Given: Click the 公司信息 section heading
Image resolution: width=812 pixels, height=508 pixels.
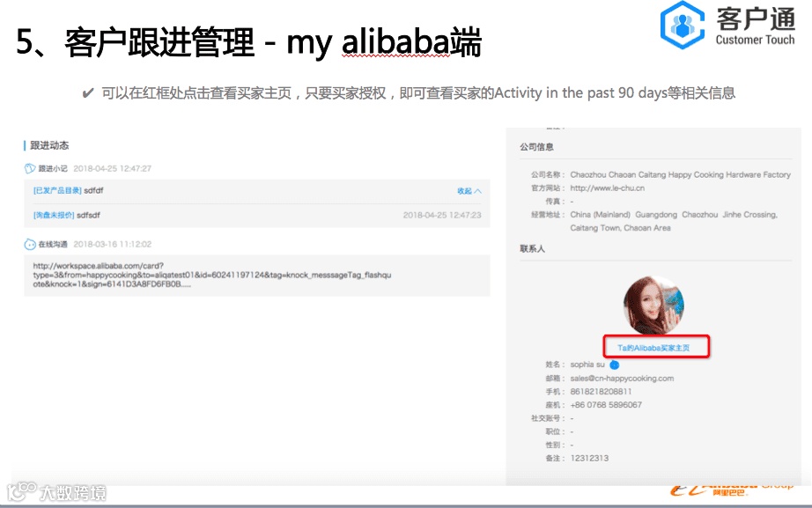Looking at the screenshot, I should click(x=536, y=147).
